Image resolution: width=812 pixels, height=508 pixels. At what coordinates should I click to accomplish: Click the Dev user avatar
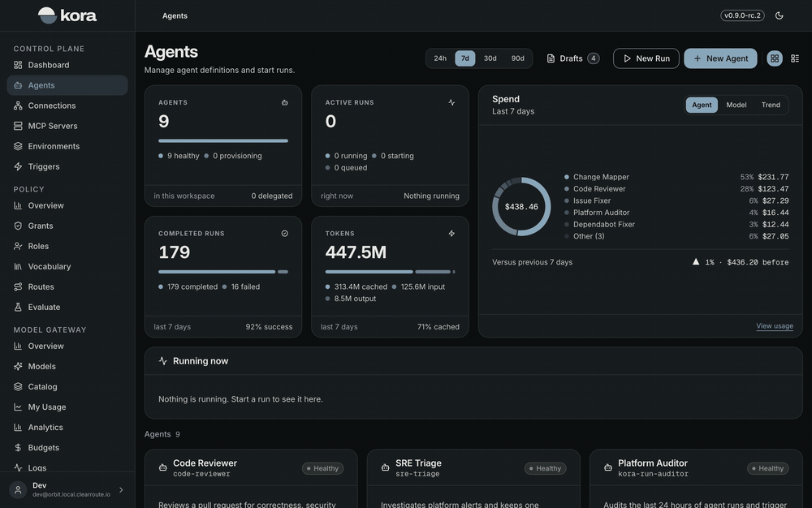click(18, 490)
